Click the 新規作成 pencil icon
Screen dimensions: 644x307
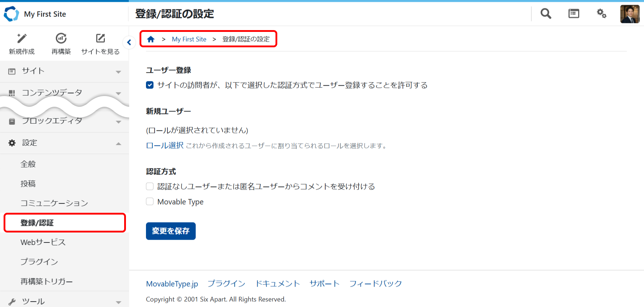pyautogui.click(x=22, y=38)
